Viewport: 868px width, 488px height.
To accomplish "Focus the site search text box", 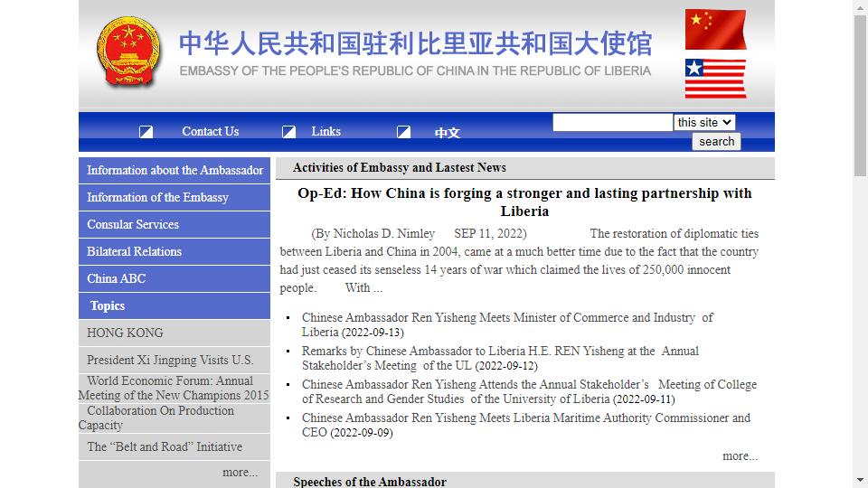I will pyautogui.click(x=612, y=122).
